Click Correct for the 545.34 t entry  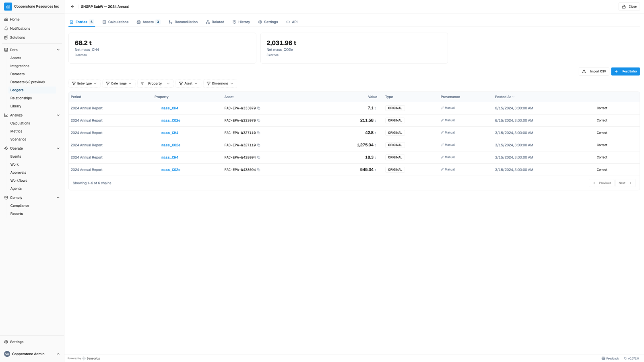tap(602, 170)
